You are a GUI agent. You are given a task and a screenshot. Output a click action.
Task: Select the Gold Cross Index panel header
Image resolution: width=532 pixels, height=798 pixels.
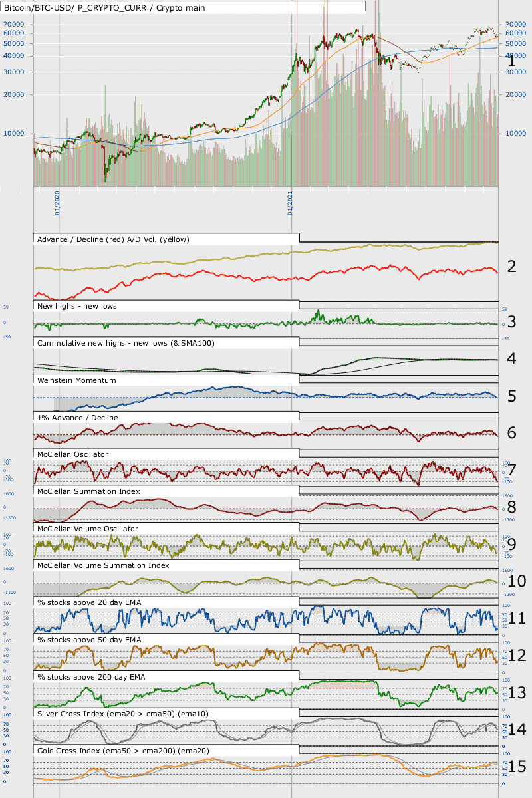coord(122,750)
